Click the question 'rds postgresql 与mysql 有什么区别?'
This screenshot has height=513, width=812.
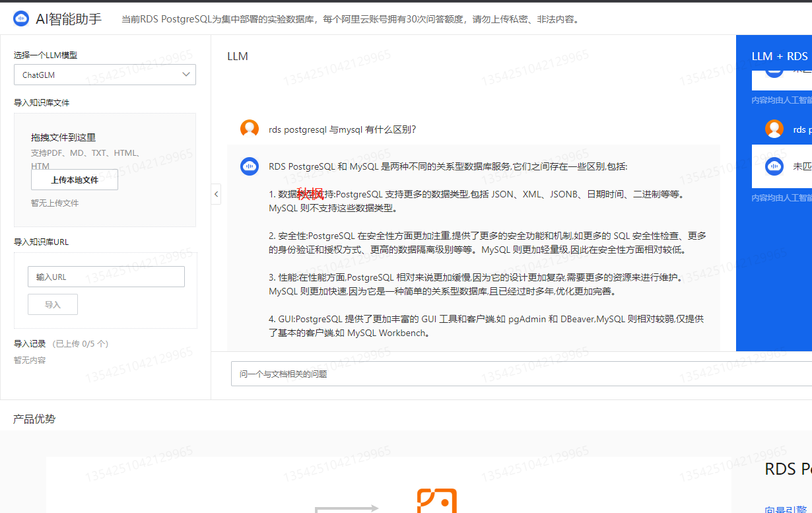click(x=343, y=129)
